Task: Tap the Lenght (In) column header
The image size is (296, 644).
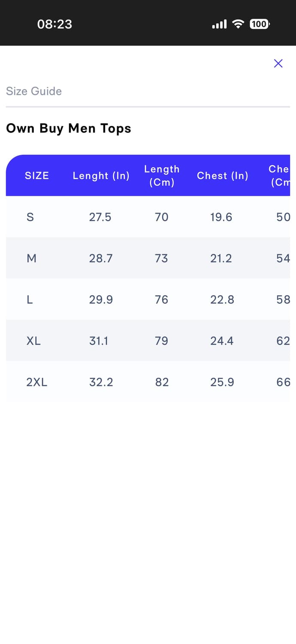Action: click(101, 176)
